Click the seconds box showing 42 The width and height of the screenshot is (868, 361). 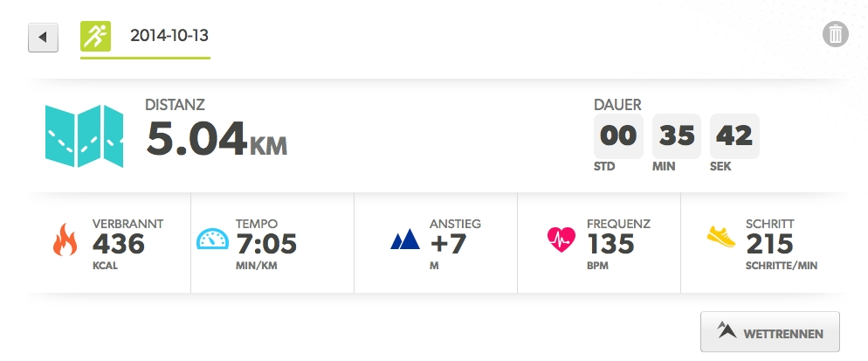point(734,136)
